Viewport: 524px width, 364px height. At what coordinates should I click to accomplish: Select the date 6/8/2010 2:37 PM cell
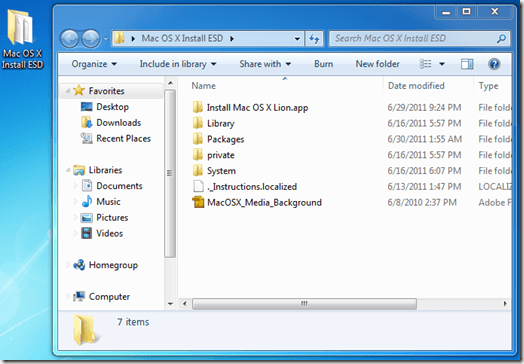[x=422, y=202]
